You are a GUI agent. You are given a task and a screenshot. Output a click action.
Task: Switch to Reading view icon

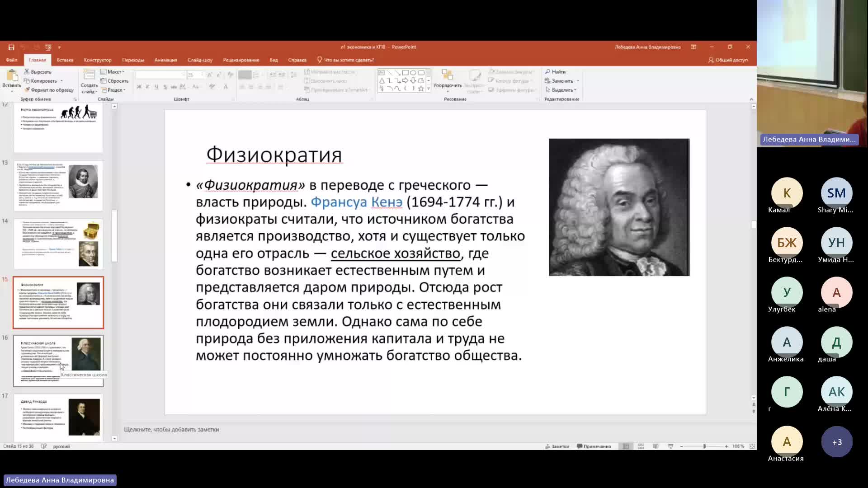pyautogui.click(x=656, y=446)
